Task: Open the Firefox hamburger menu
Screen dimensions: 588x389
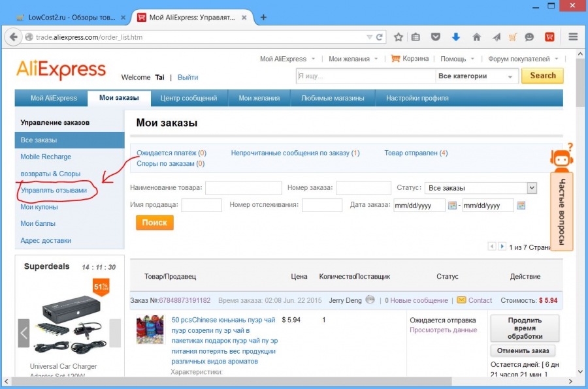Action: (x=573, y=37)
